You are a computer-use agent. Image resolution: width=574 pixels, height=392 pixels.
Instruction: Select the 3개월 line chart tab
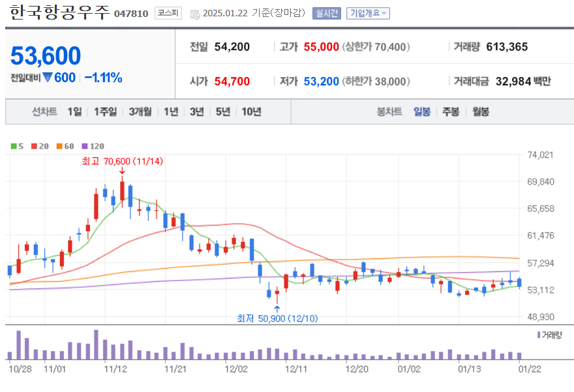(x=140, y=112)
